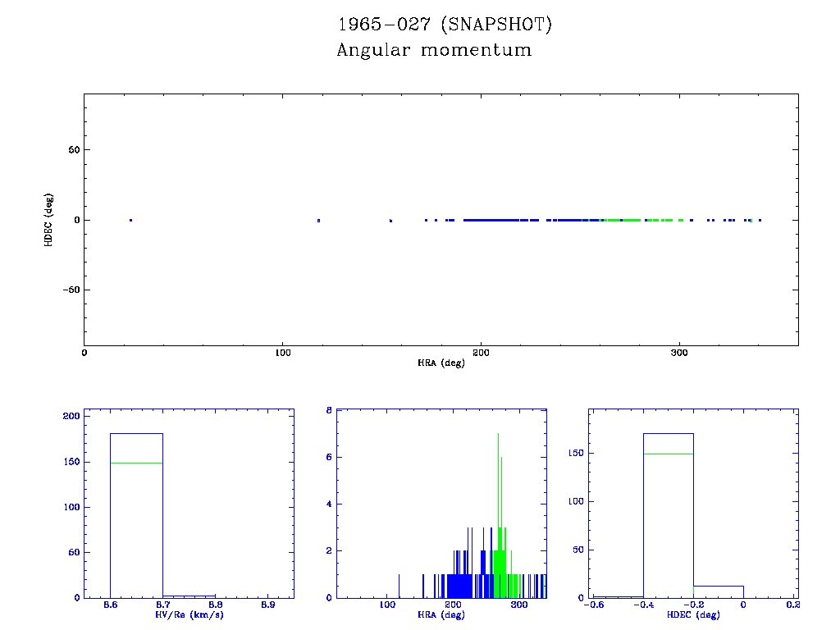
Task: Click the isolated data point near HRA 23
Action: [130, 220]
